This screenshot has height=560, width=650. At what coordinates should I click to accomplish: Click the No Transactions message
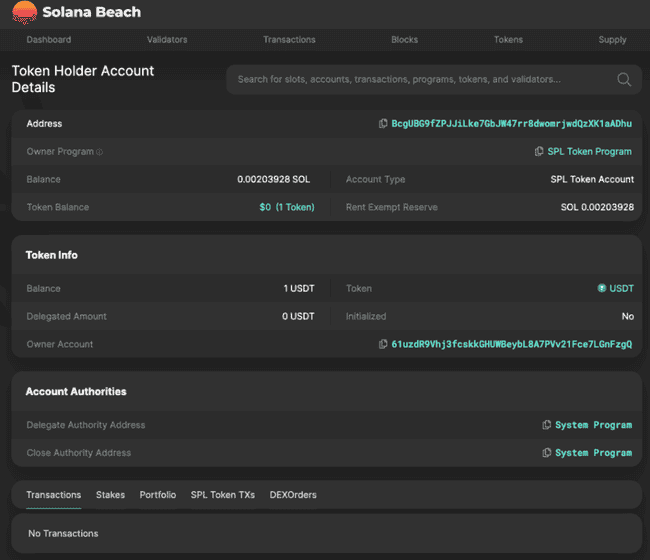(63, 533)
